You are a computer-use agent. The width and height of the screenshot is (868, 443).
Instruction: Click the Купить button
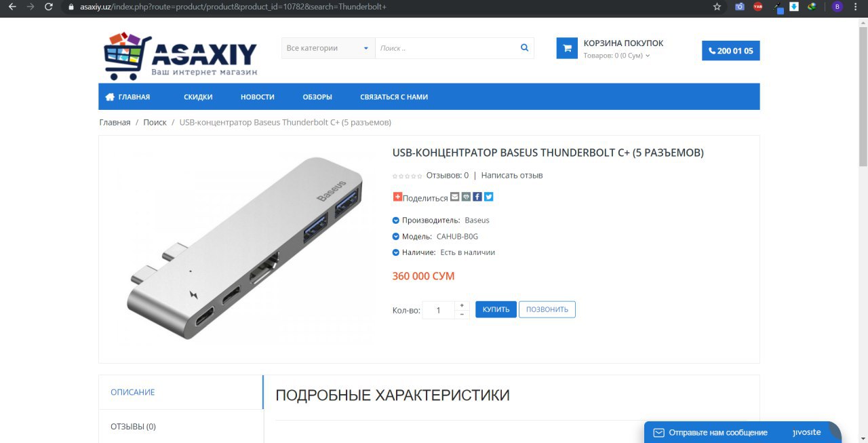pos(496,309)
